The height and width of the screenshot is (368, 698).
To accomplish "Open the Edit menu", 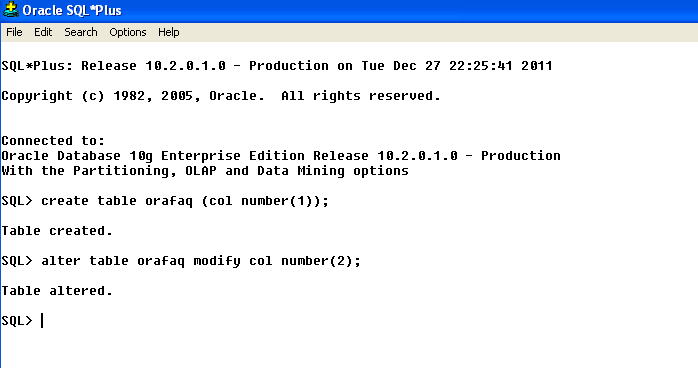I will [x=43, y=32].
